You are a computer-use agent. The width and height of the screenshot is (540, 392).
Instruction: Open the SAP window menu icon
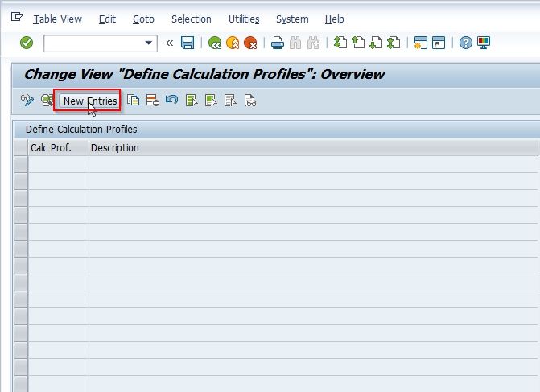(x=17, y=17)
